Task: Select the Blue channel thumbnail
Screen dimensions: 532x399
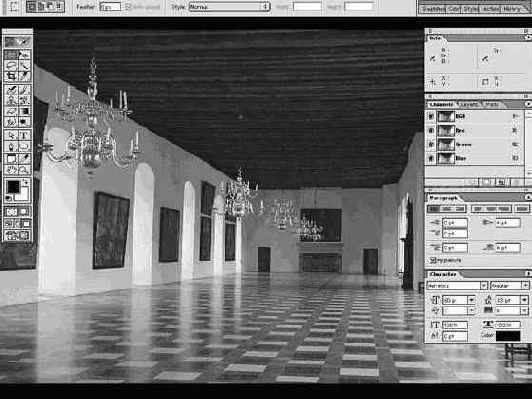Action: (446, 158)
